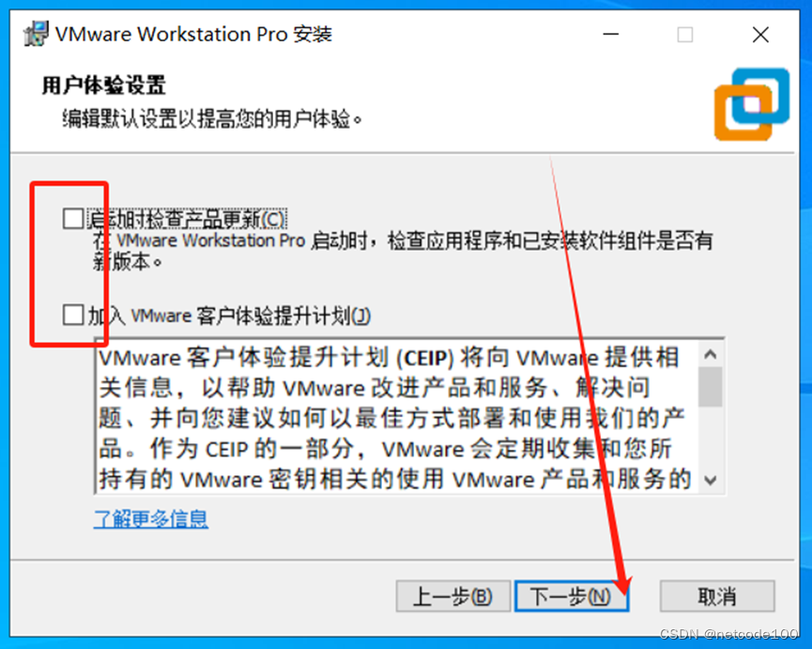Tick the 加入 VMware 客户体验提升计划 checkbox box
The image size is (812, 649).
click(x=73, y=315)
